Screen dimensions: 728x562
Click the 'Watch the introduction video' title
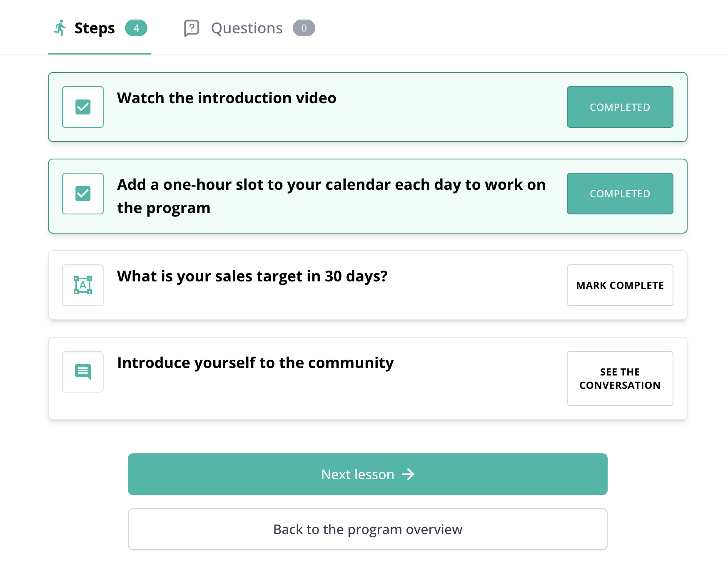pyautogui.click(x=227, y=98)
